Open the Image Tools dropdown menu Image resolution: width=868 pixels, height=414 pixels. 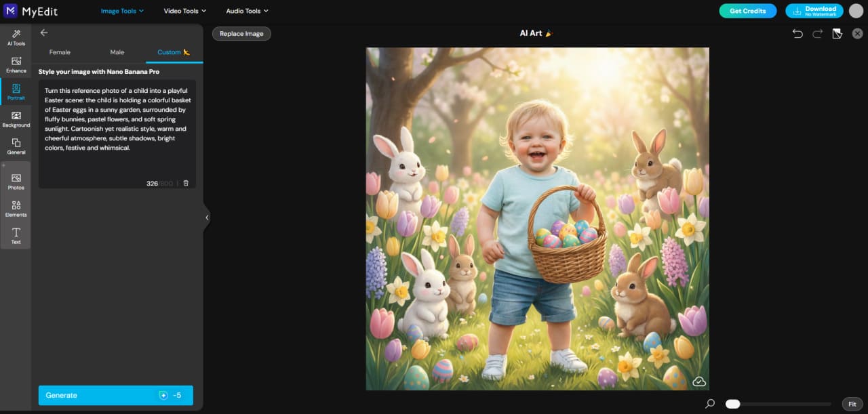click(122, 10)
